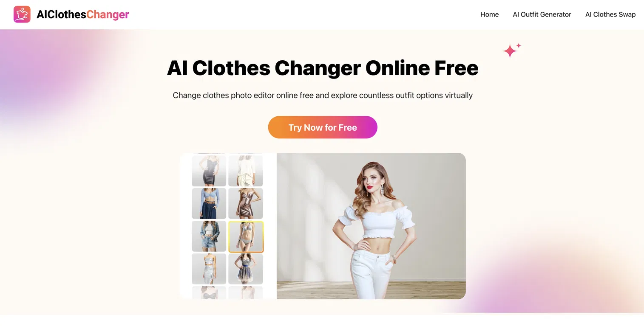
Task: Choose the blue crop top thumbnail
Action: tap(209, 203)
